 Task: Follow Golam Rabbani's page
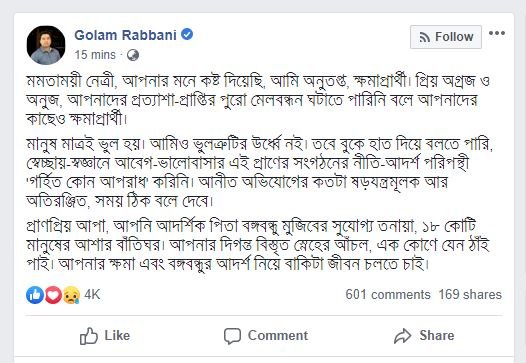pos(445,37)
